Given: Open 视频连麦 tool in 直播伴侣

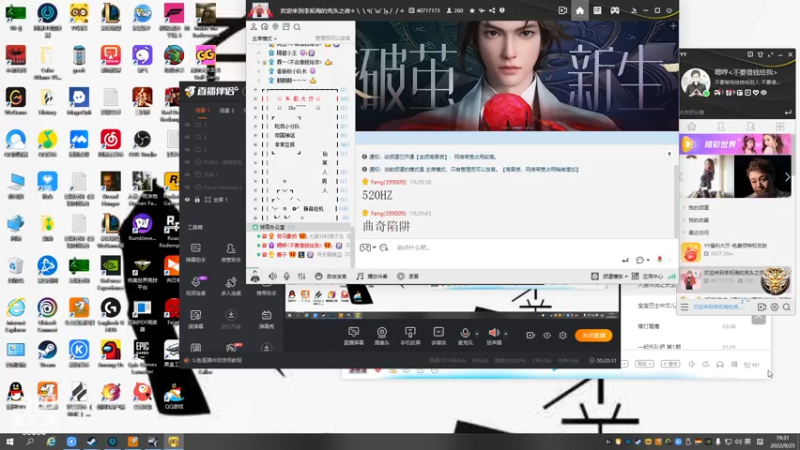Looking at the screenshot, I should coord(196,286).
